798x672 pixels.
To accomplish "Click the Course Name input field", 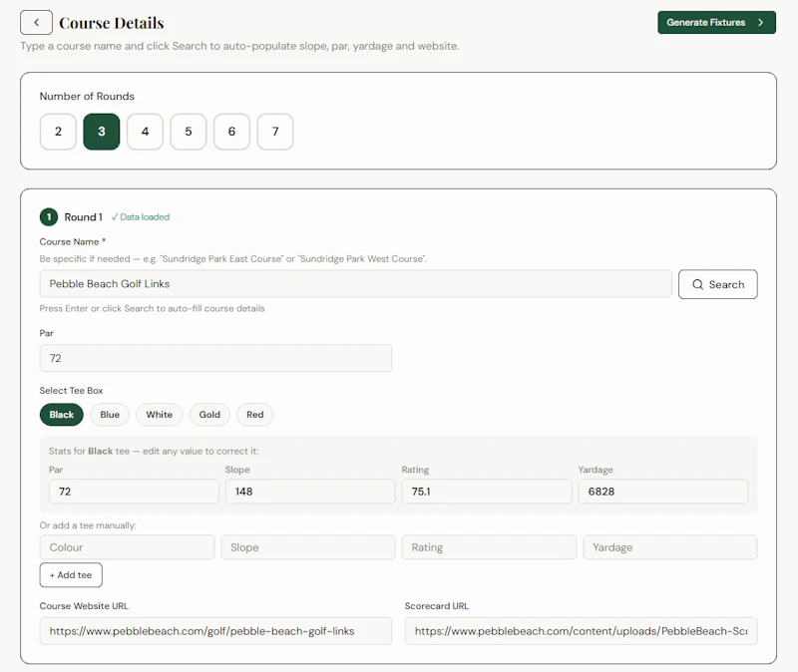I will tap(356, 284).
